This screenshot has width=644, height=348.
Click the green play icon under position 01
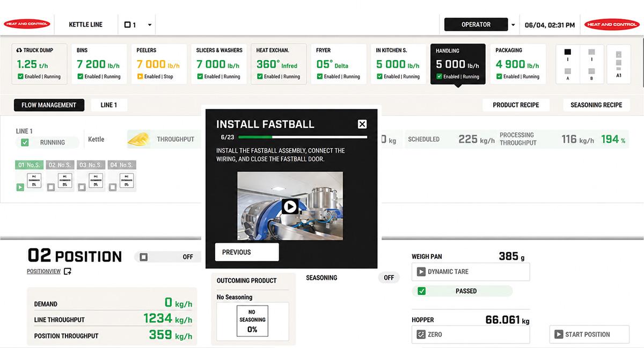pos(20,187)
